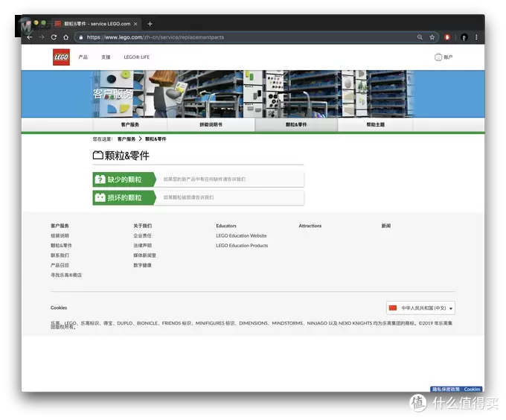Click the 关于我们 footer heading
The height and width of the screenshot is (420, 506).
pos(143,226)
